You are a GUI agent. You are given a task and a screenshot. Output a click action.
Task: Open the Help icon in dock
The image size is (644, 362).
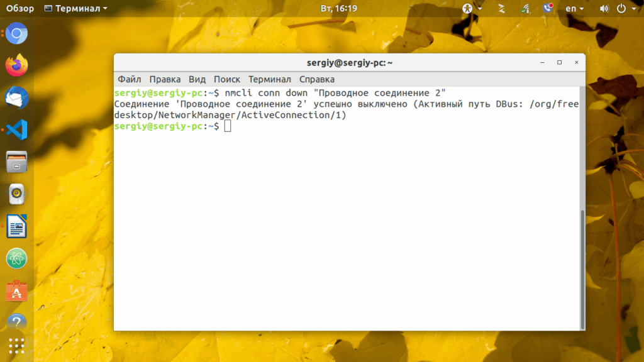tap(16, 322)
